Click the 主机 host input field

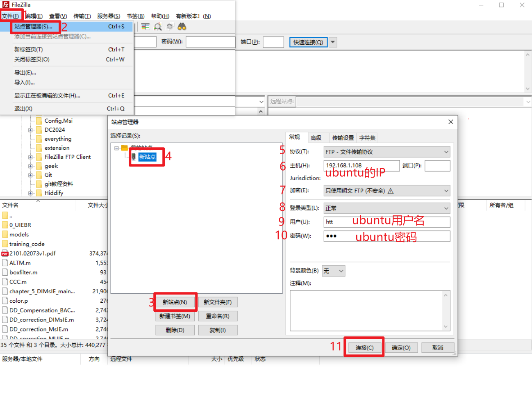point(361,166)
